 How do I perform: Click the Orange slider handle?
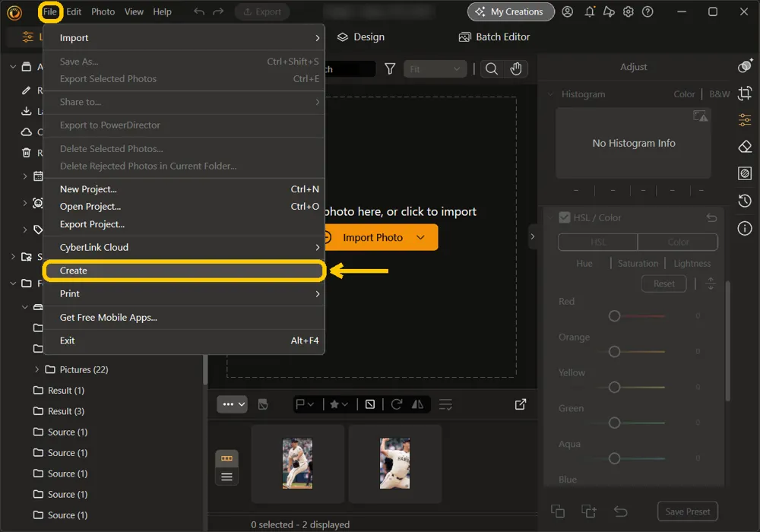[x=614, y=351]
